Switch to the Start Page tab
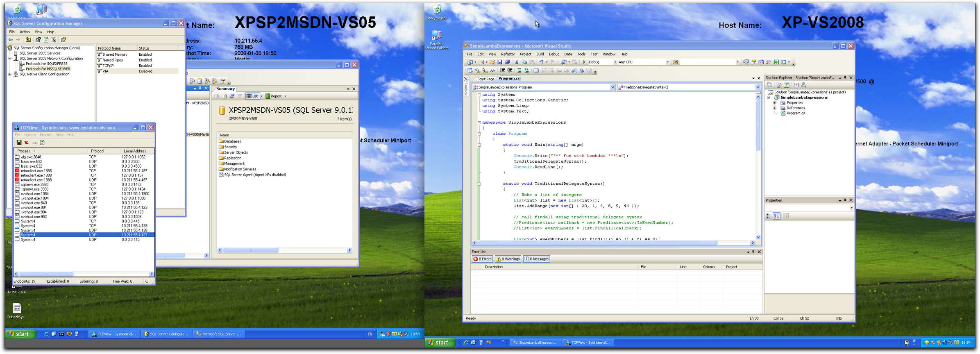 [x=485, y=79]
